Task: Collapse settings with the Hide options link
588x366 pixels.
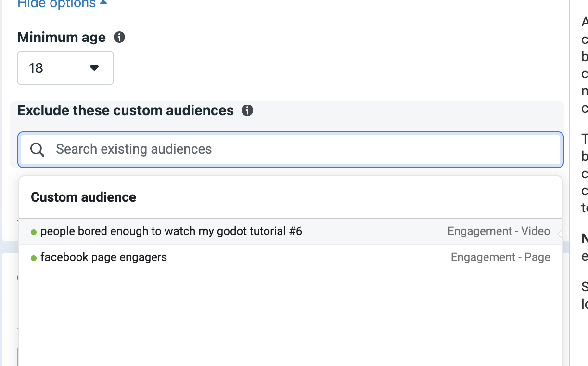Action: pyautogui.click(x=56, y=4)
